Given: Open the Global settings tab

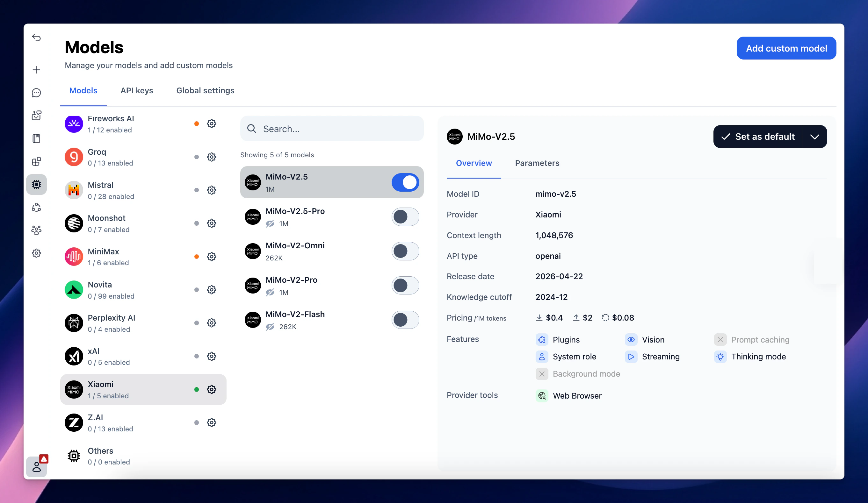Looking at the screenshot, I should (205, 90).
